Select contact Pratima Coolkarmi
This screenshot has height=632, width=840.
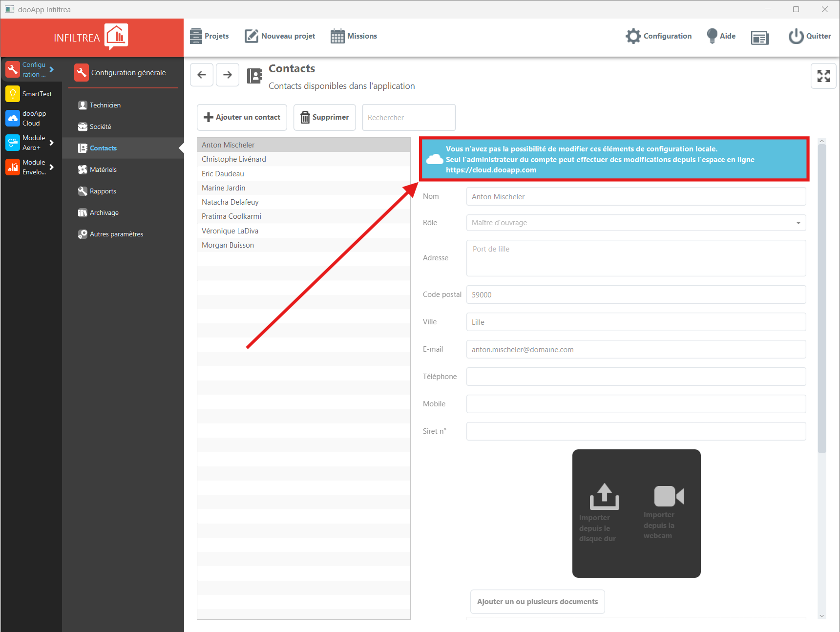(304, 216)
